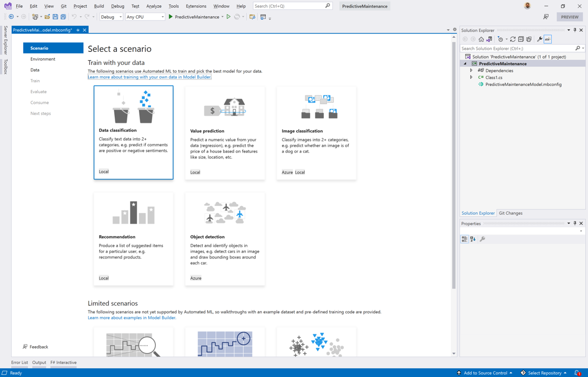The height and width of the screenshot is (377, 588).
Task: Open the Git menu
Action: pyautogui.click(x=63, y=6)
